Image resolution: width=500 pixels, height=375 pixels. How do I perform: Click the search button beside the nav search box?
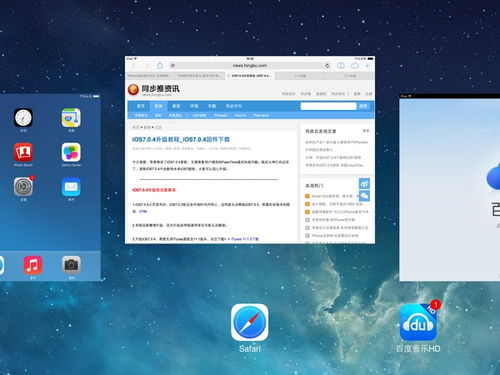point(363,106)
